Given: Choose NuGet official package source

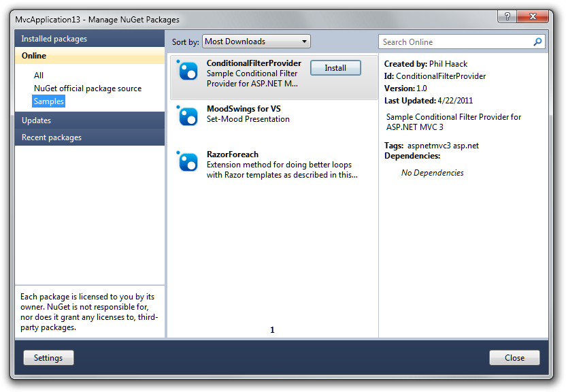Looking at the screenshot, I should [88, 88].
